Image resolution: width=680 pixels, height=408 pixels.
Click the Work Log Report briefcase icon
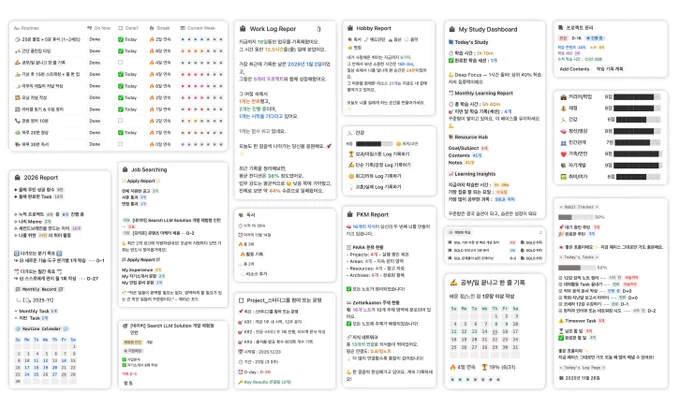pyautogui.click(x=243, y=29)
